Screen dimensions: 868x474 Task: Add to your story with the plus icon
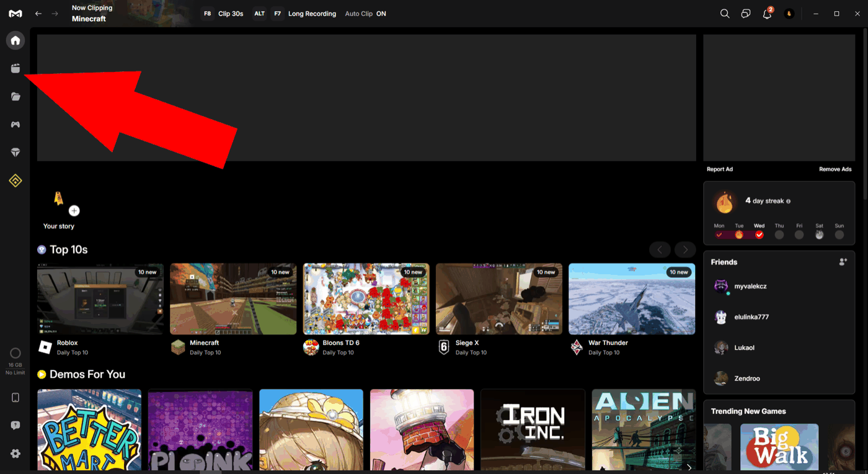coord(74,211)
